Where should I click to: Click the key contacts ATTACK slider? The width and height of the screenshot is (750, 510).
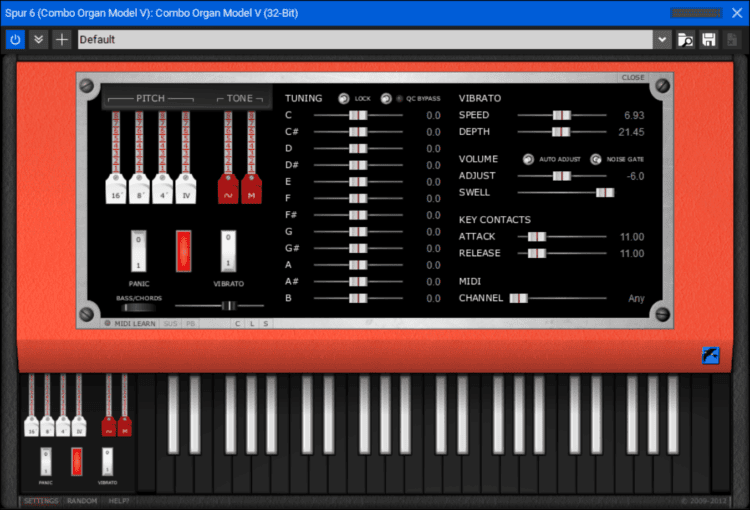coord(562,237)
